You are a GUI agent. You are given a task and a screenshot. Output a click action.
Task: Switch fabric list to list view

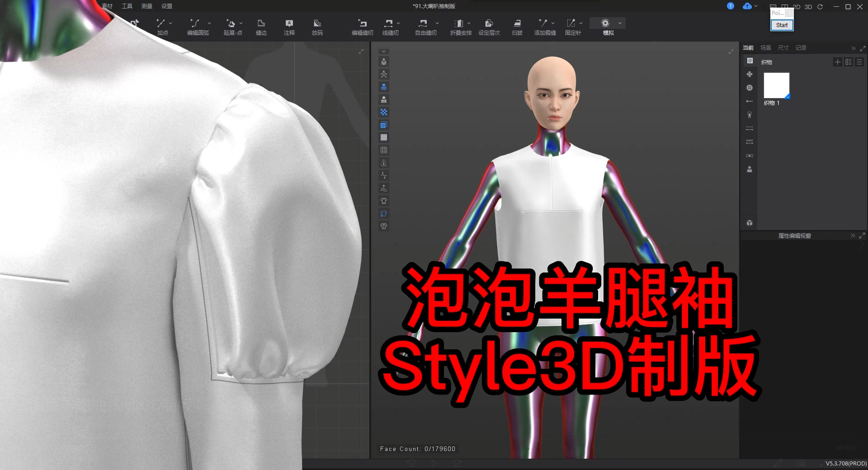859,62
